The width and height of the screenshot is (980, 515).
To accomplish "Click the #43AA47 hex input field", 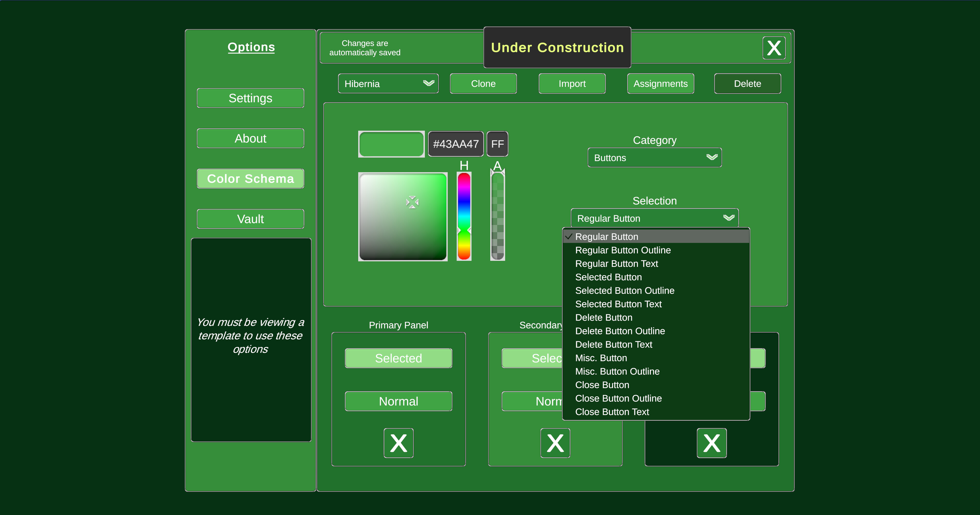I will 455,144.
